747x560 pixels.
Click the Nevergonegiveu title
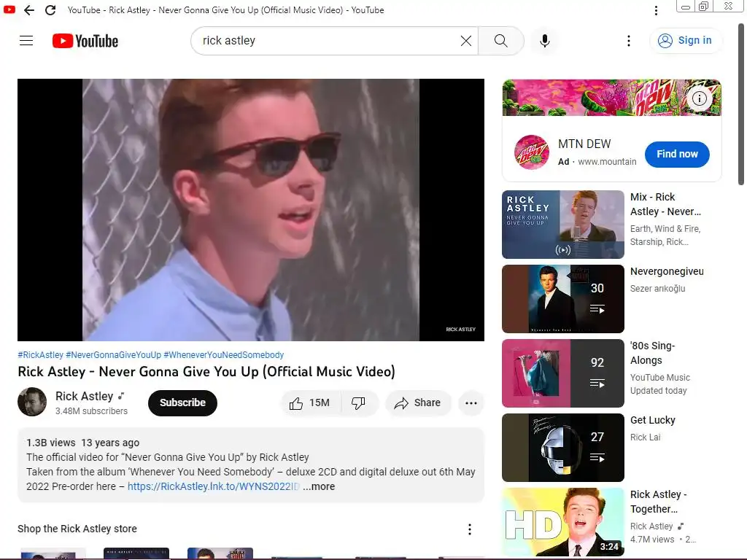click(x=667, y=271)
